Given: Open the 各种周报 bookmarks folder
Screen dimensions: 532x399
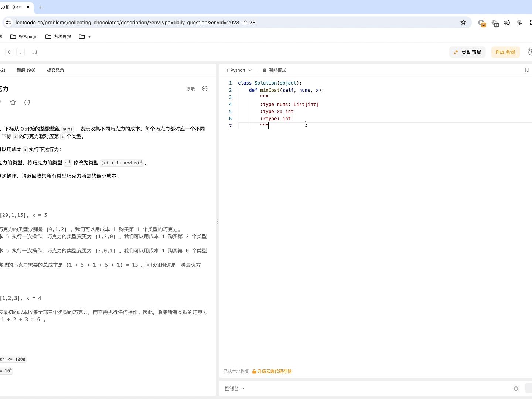Looking at the screenshot, I should (58, 37).
